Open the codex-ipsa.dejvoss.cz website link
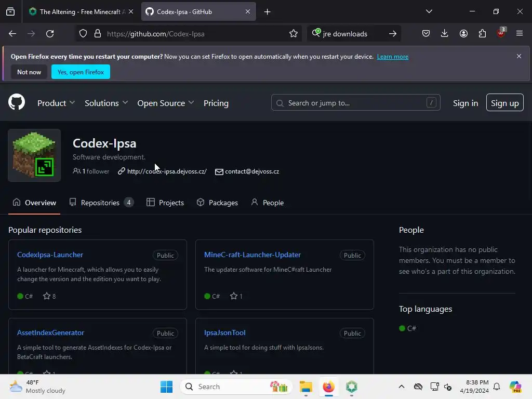Image resolution: width=532 pixels, height=399 pixels. pyautogui.click(x=167, y=171)
